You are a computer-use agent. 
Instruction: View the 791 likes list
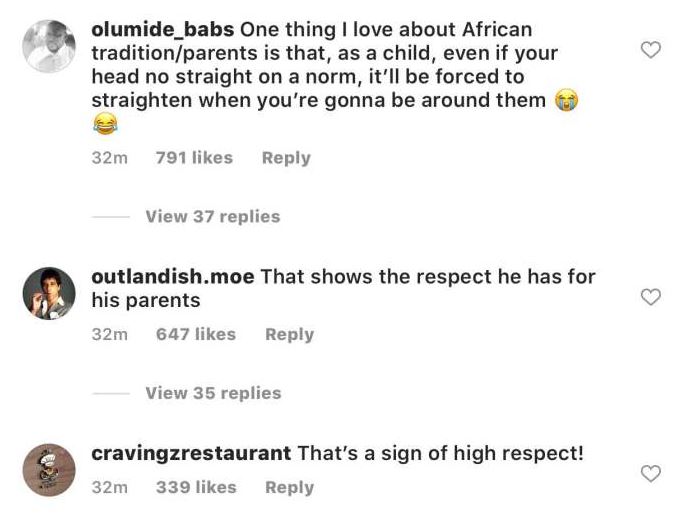194,158
